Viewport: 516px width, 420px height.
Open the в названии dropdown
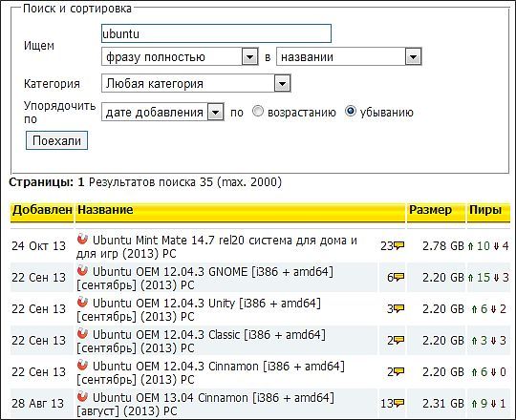point(349,57)
